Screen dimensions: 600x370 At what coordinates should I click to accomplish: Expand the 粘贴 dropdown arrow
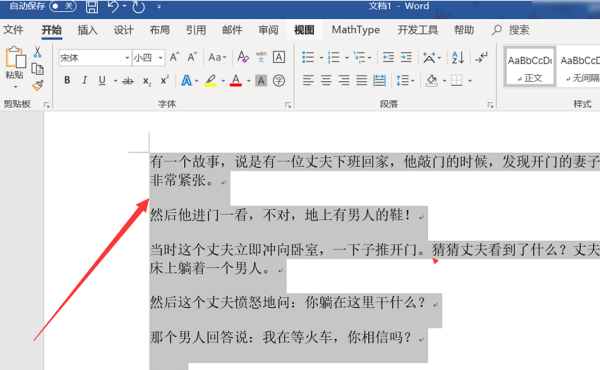15,87
